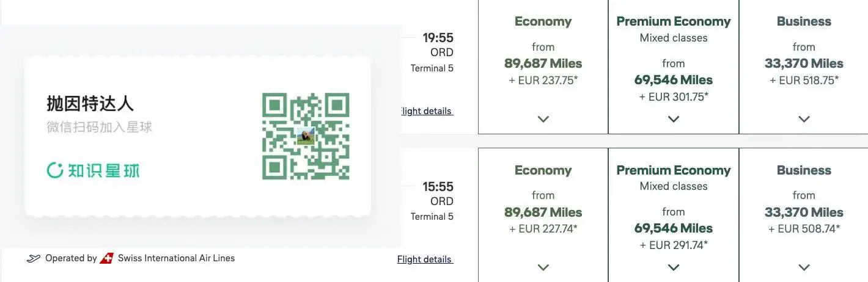Screen dimensions: 868x282
Task: Select the EUR 508.74 Business price
Action: [804, 229]
